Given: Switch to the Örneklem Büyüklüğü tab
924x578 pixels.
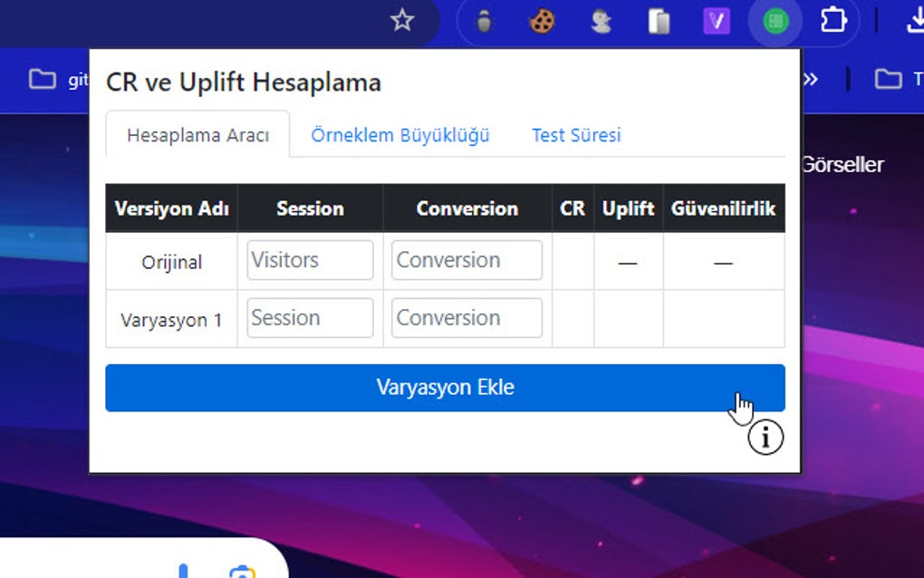Looking at the screenshot, I should coord(400,134).
